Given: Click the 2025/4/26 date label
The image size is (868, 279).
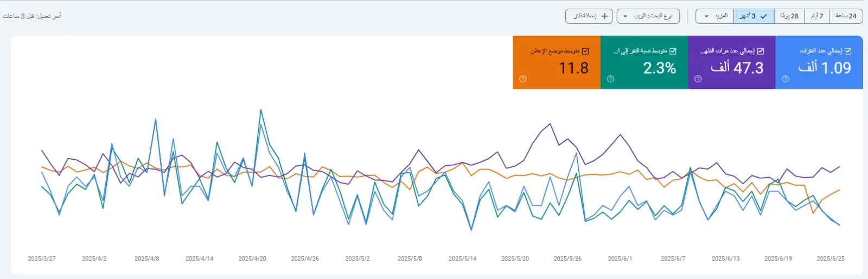Looking at the screenshot, I should (305, 258).
